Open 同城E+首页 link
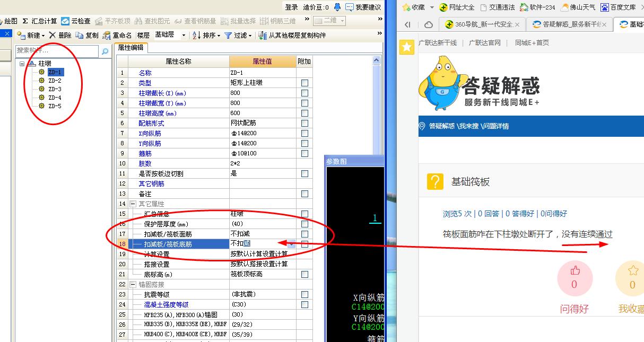Viewport: 644px width, 342px height. click(532, 42)
